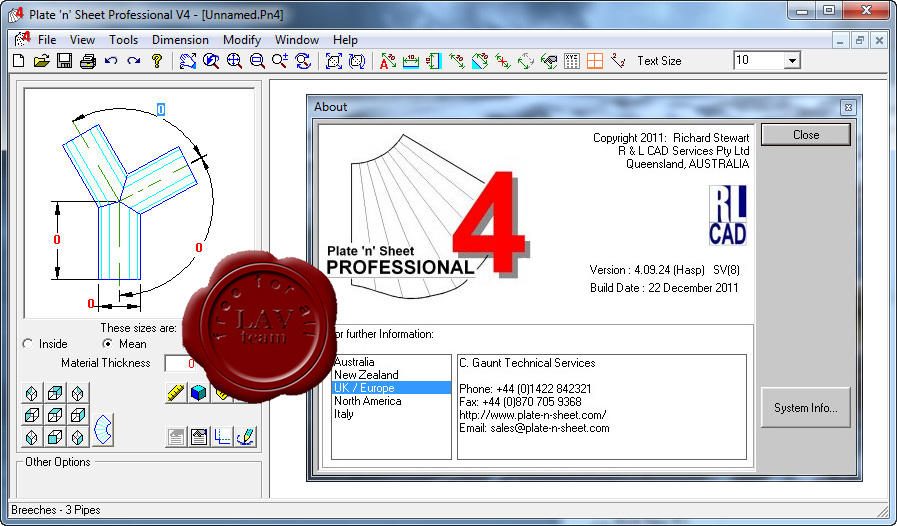Click the delete dimension icon with red cross
This screenshot has width=897, height=526.
coord(503,61)
